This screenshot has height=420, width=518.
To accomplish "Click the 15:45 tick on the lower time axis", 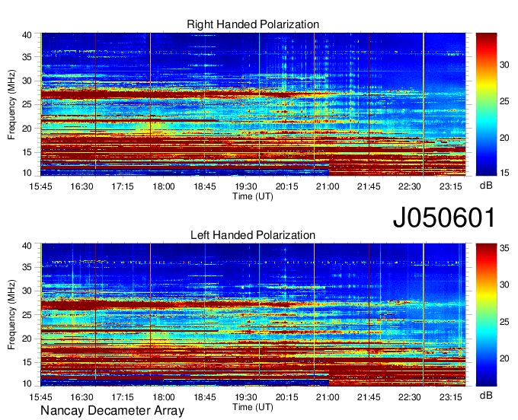I will click(x=40, y=397).
